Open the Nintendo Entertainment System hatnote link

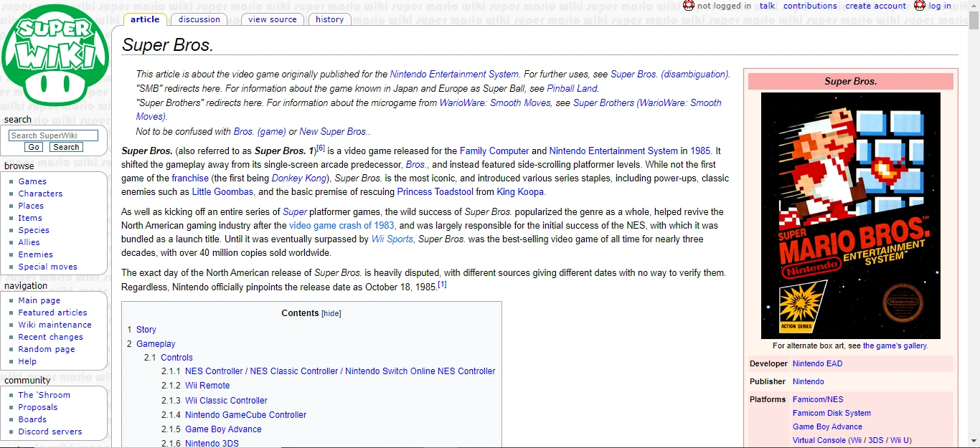pyautogui.click(x=454, y=75)
